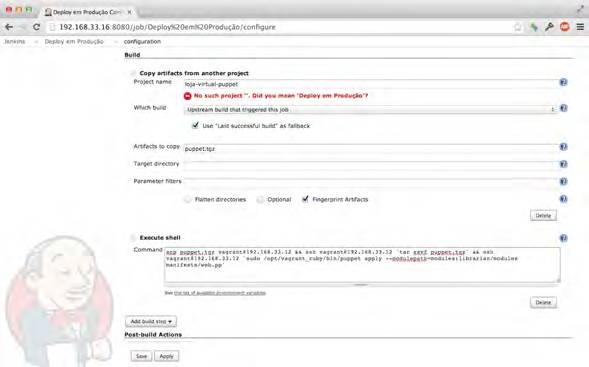Click the Post-build Actions section heading
589x367 pixels.
coord(153,335)
